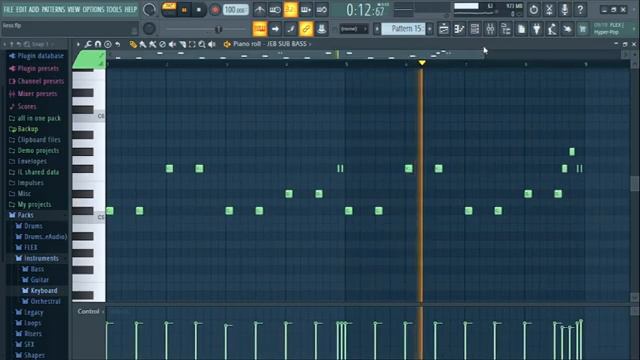Toggle the metronome button
Image resolution: width=640 pixels, height=360 pixels.
pyautogui.click(x=260, y=9)
